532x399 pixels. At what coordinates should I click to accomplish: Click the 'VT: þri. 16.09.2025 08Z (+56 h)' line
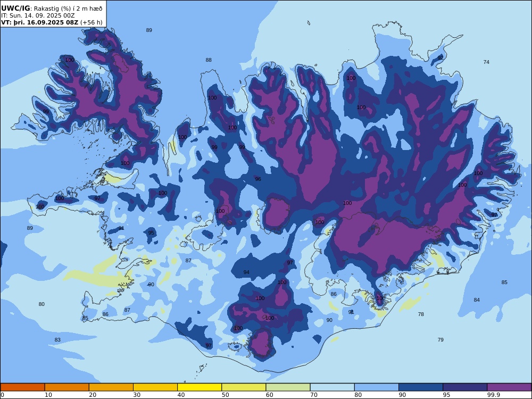tap(52, 22)
